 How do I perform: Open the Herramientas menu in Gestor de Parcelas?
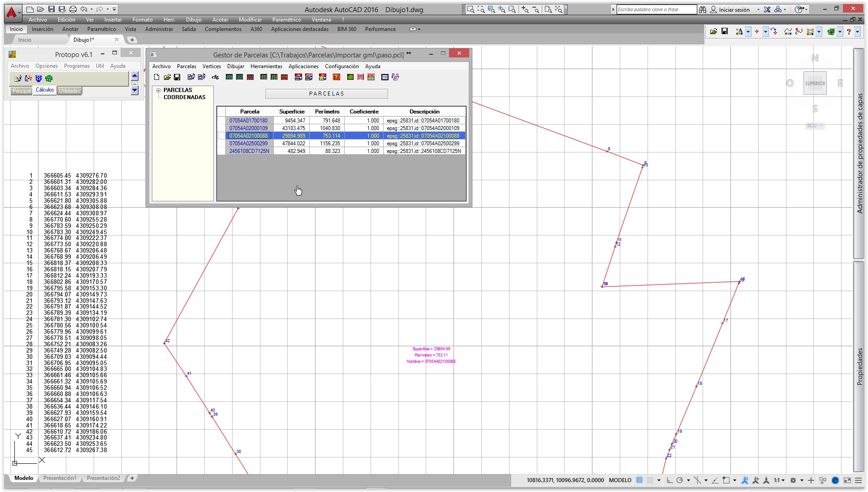[266, 66]
